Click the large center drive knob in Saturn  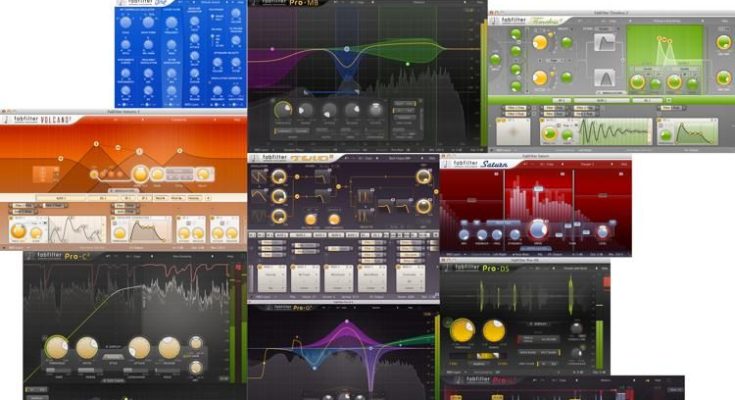pos(539,229)
